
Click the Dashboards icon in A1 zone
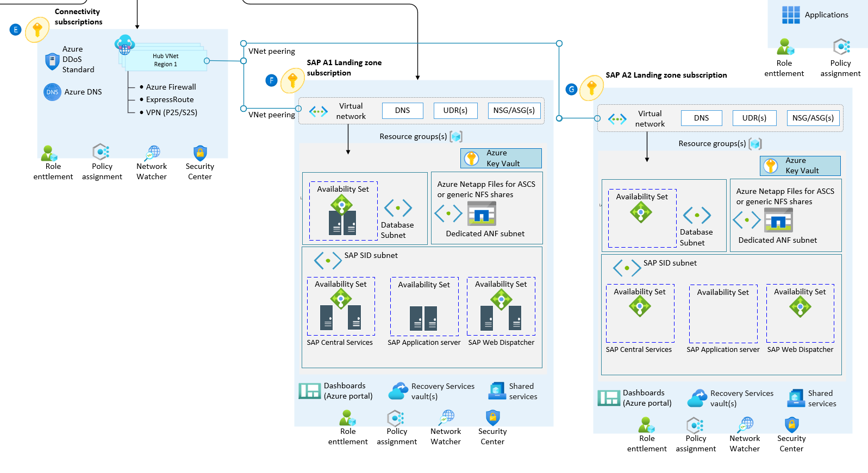coord(310,391)
